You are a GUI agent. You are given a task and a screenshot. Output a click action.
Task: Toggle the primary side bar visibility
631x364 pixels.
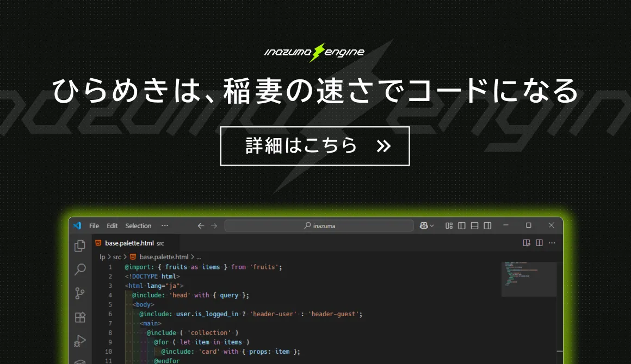tap(462, 226)
